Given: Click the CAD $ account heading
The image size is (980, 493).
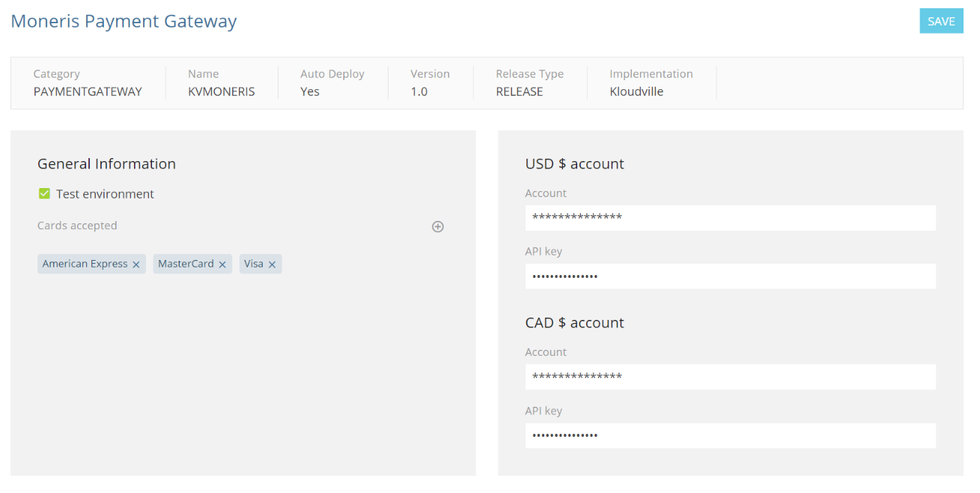Looking at the screenshot, I should [575, 323].
